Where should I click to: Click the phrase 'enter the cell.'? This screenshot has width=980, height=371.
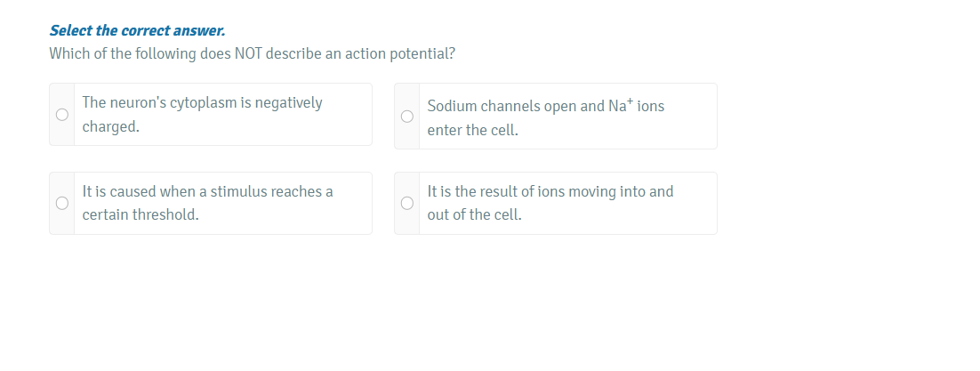point(472,130)
